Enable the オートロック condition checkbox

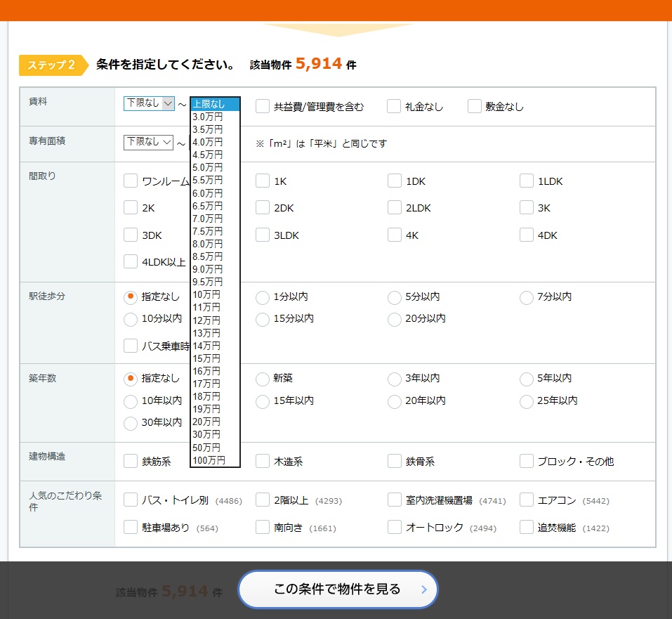click(395, 527)
